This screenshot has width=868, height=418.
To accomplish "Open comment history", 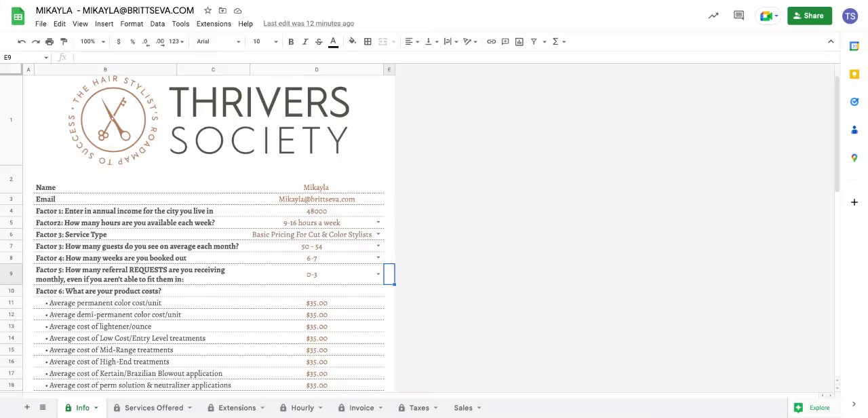I will [x=738, y=16].
